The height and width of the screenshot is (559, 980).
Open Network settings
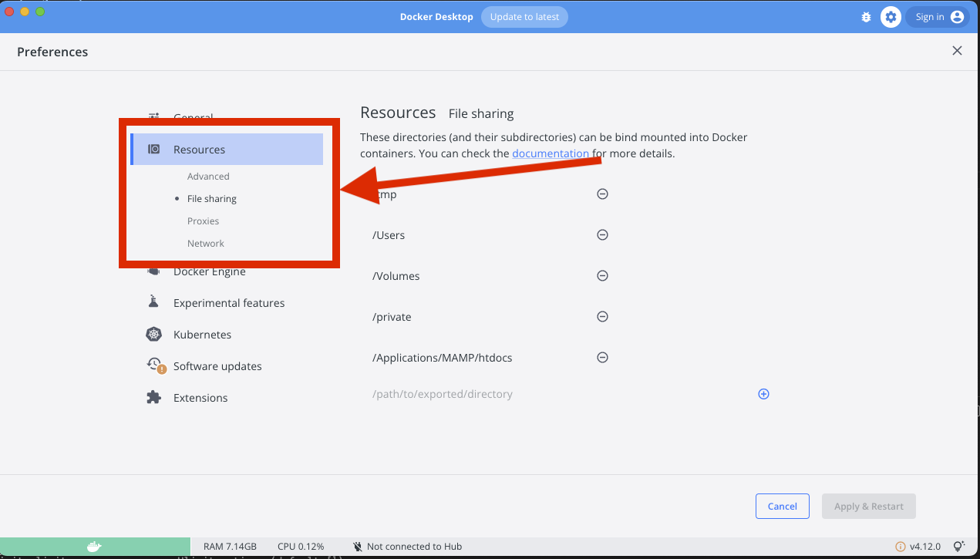[x=205, y=244]
